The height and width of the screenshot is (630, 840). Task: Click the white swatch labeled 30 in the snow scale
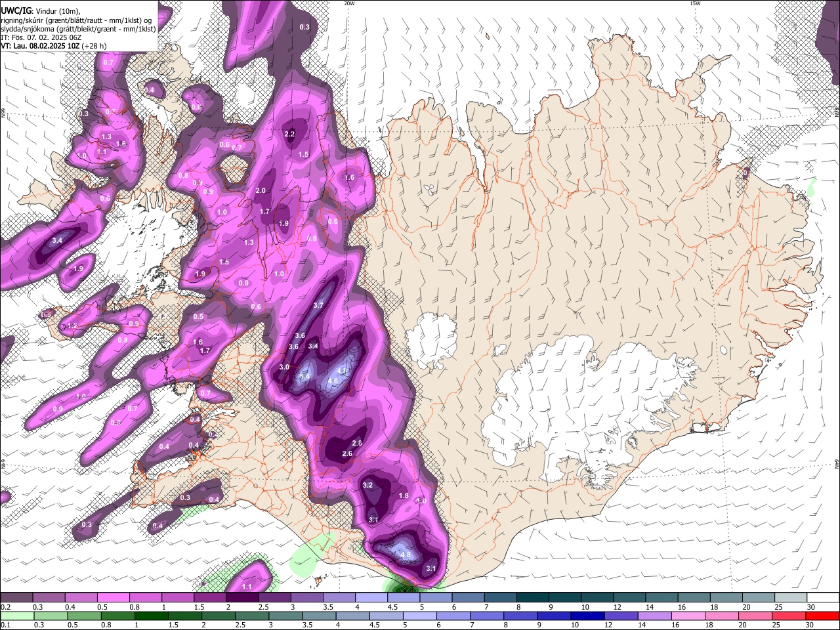click(824, 598)
